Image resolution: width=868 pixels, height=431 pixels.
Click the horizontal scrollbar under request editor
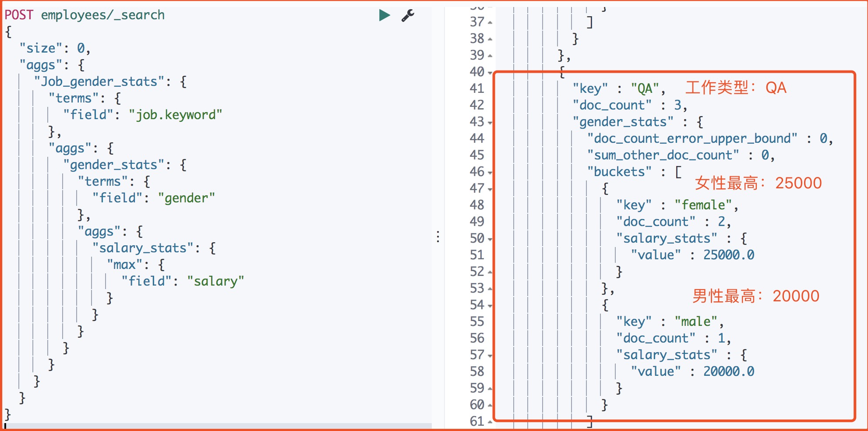(x=218, y=426)
